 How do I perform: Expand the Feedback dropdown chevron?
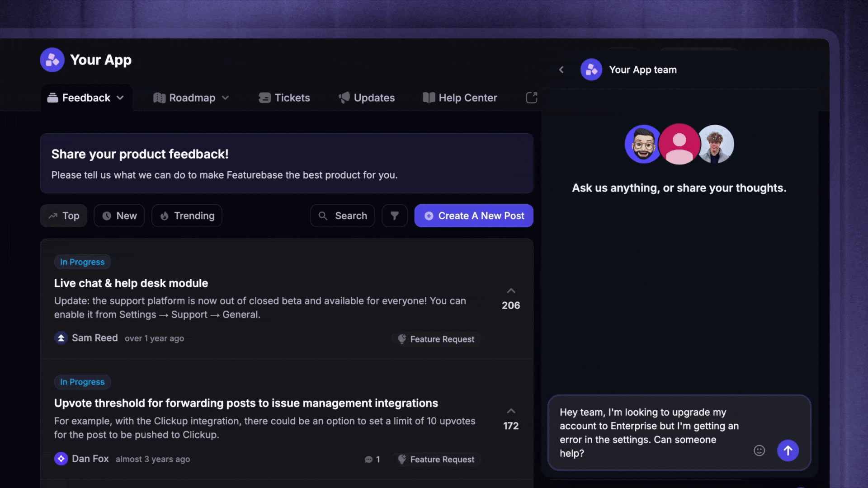point(120,98)
